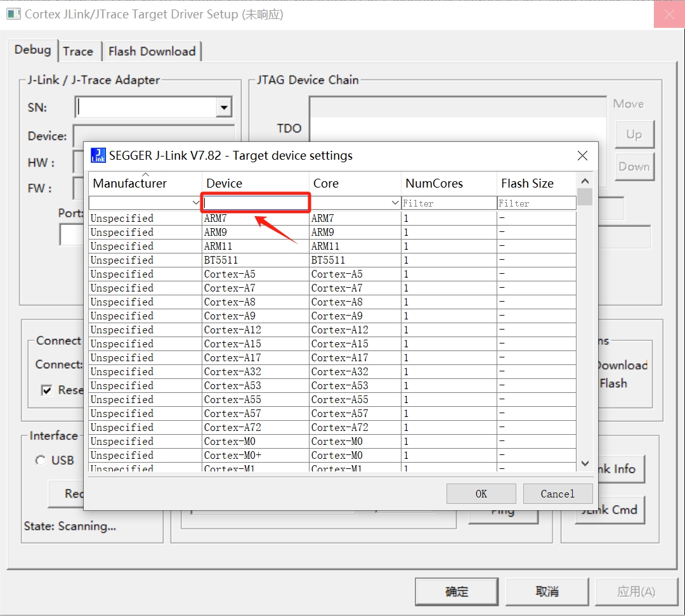The height and width of the screenshot is (616, 685).
Task: Switch to the Trace tab
Action: [78, 51]
